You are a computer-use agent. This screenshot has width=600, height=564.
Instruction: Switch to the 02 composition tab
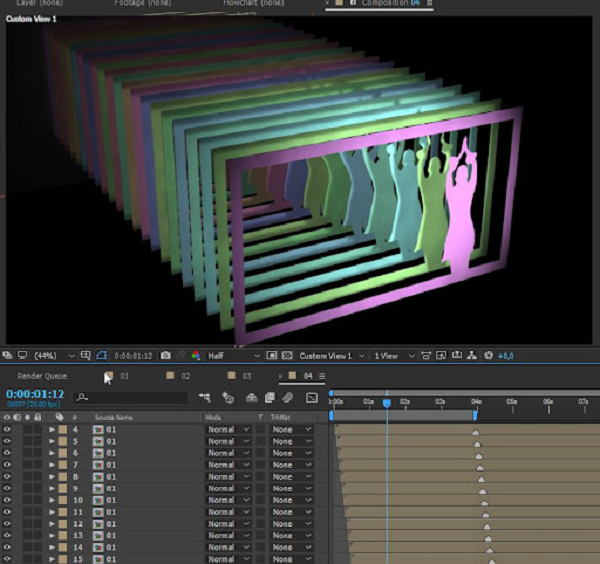click(185, 376)
